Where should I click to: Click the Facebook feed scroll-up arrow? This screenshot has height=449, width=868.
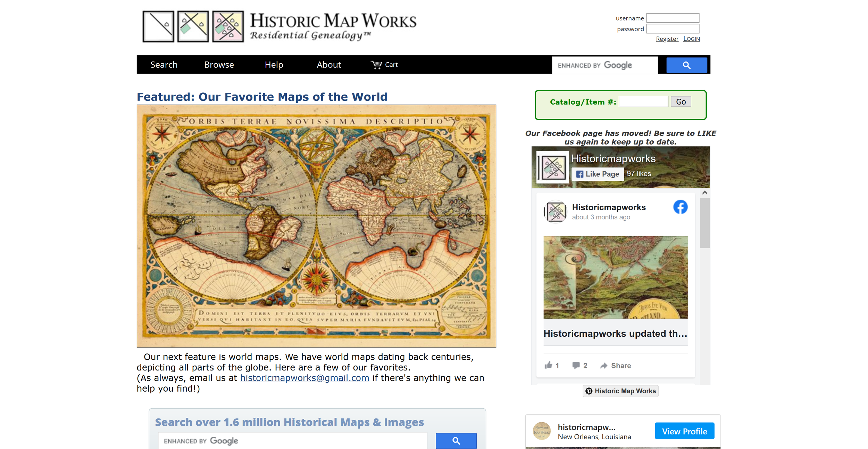pos(704,193)
